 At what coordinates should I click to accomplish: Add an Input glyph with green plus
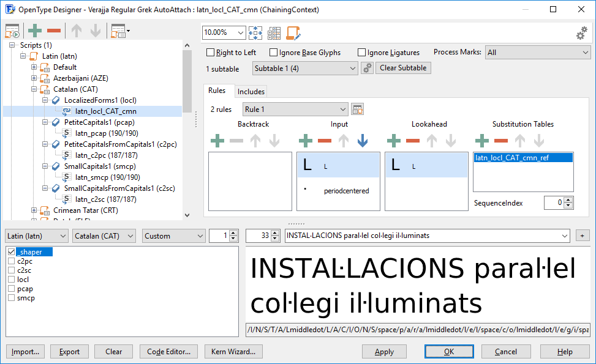tap(306, 141)
